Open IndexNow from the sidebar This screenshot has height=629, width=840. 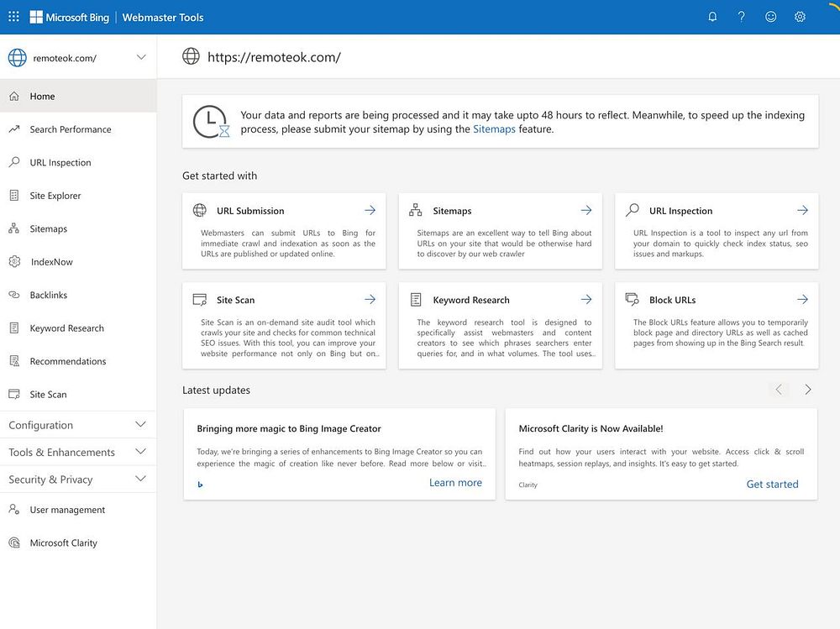(x=78, y=261)
